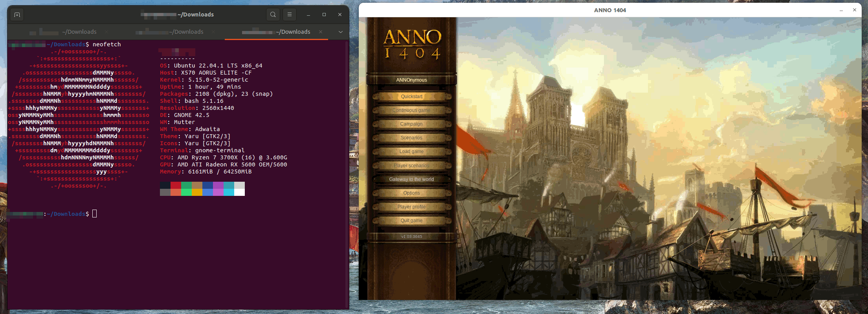The image size is (868, 314).
Task: Click the Terminal line gnome-terminal
Action: [202, 150]
